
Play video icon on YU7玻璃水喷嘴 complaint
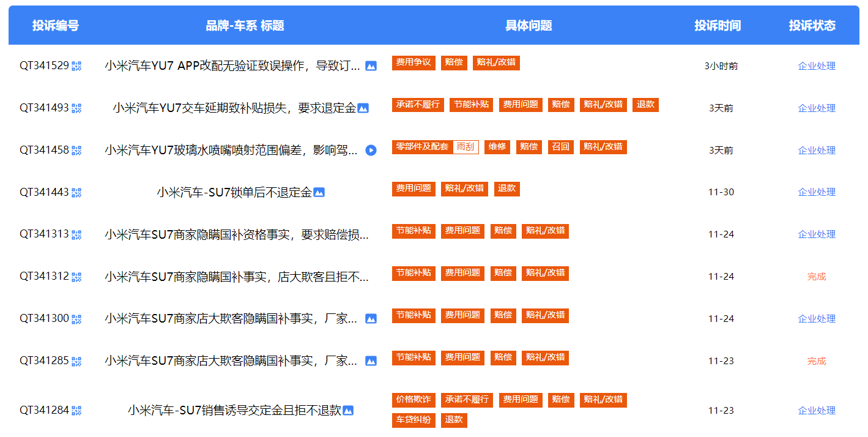(x=371, y=150)
